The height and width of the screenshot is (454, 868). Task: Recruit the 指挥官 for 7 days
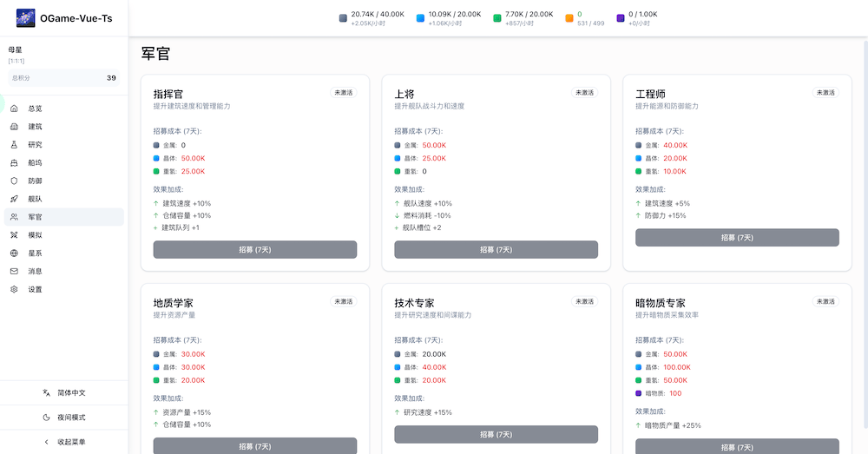click(x=255, y=250)
